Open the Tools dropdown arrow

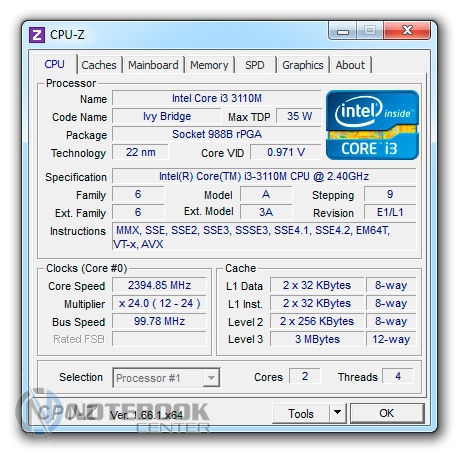(x=338, y=413)
